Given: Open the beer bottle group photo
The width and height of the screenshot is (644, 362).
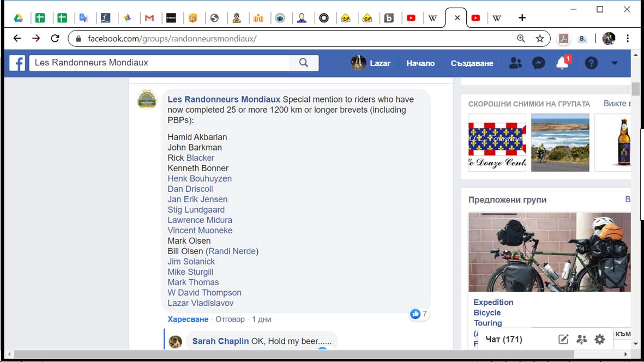Looking at the screenshot, I should [613, 143].
